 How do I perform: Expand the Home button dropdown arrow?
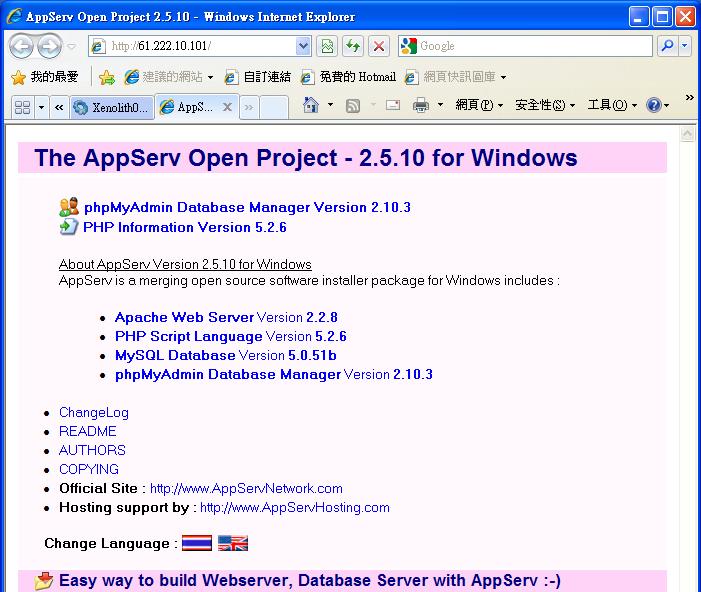click(330, 105)
